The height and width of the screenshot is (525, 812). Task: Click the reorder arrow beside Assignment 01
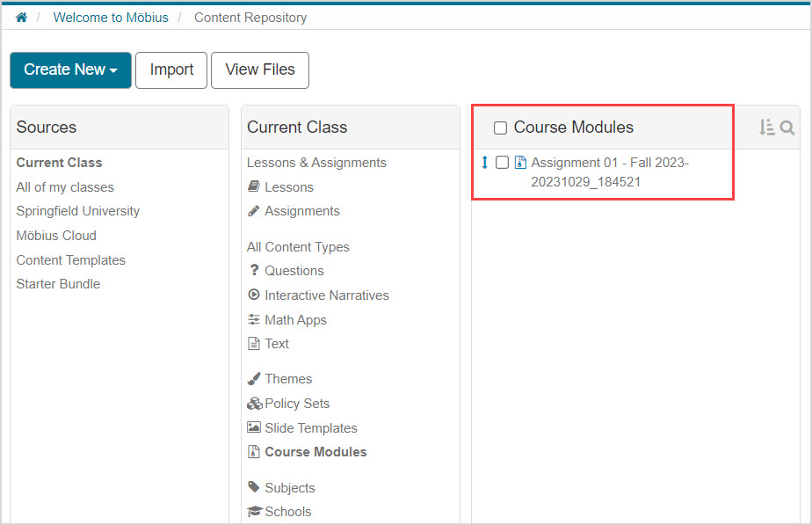click(484, 163)
